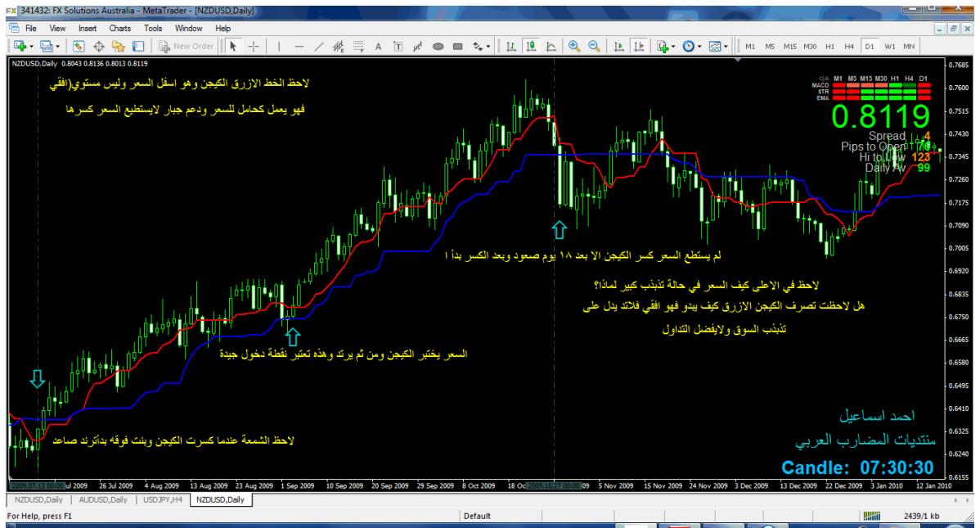This screenshot has height=528, width=980.
Task: Select the Trendline drawing tool
Action: (x=319, y=47)
